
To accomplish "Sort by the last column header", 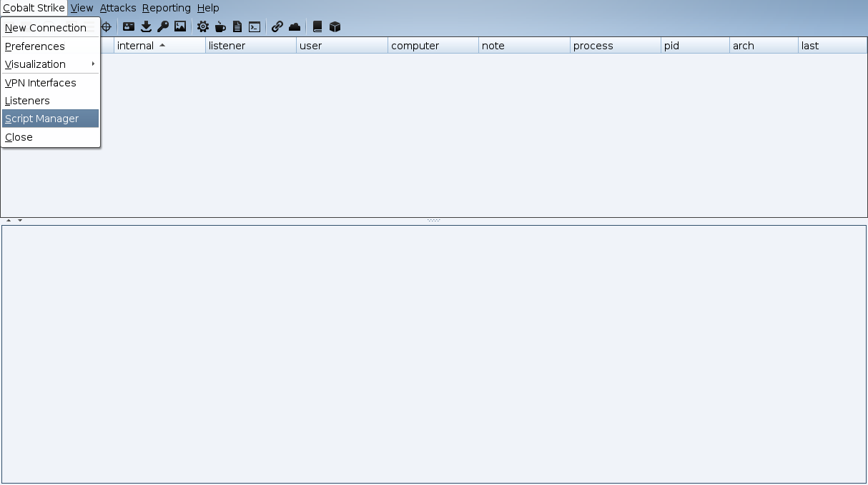I will tap(833, 46).
